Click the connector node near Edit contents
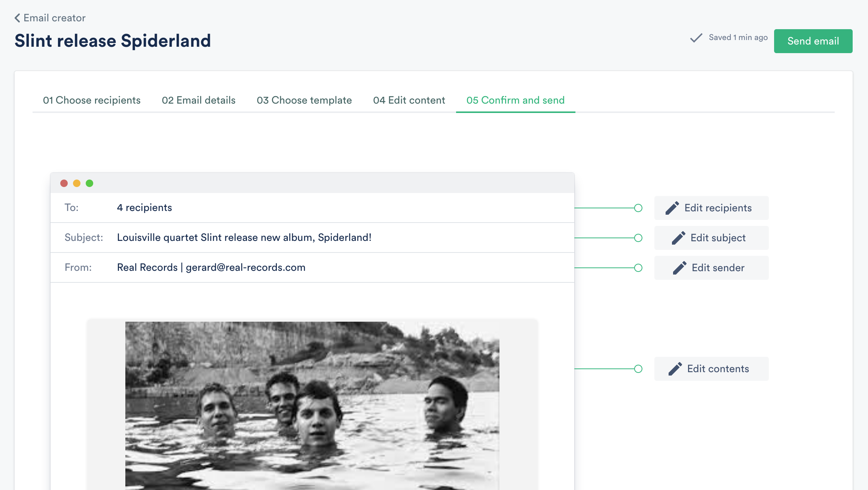868x490 pixels. pos(639,369)
